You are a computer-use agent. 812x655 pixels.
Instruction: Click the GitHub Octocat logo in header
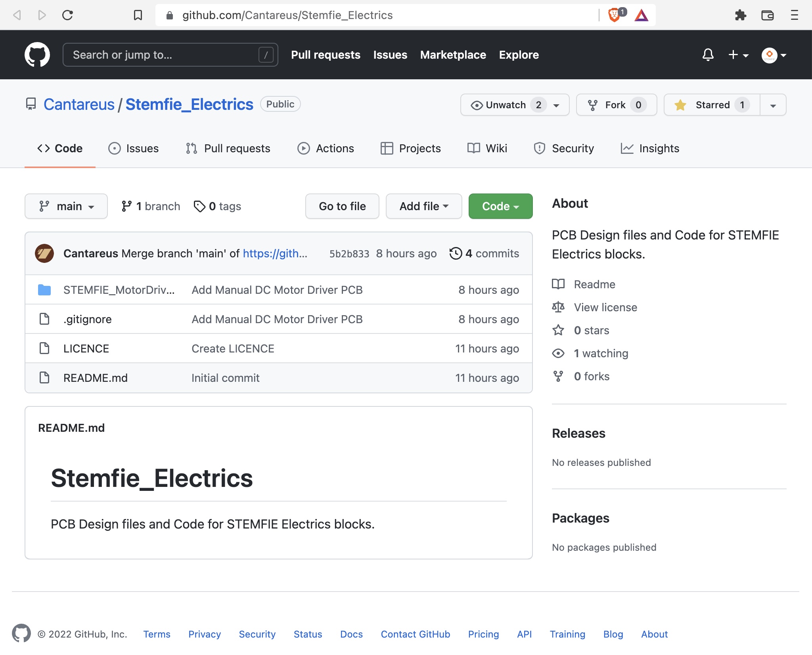tap(37, 55)
